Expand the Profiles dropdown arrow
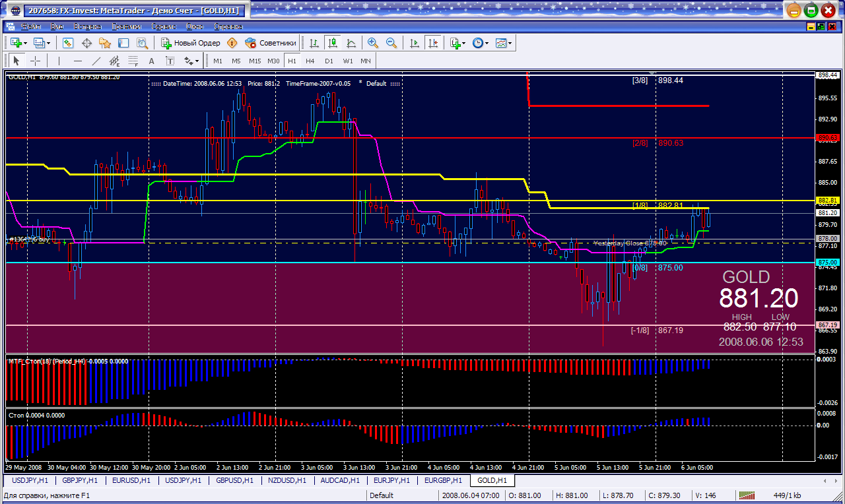 50,43
